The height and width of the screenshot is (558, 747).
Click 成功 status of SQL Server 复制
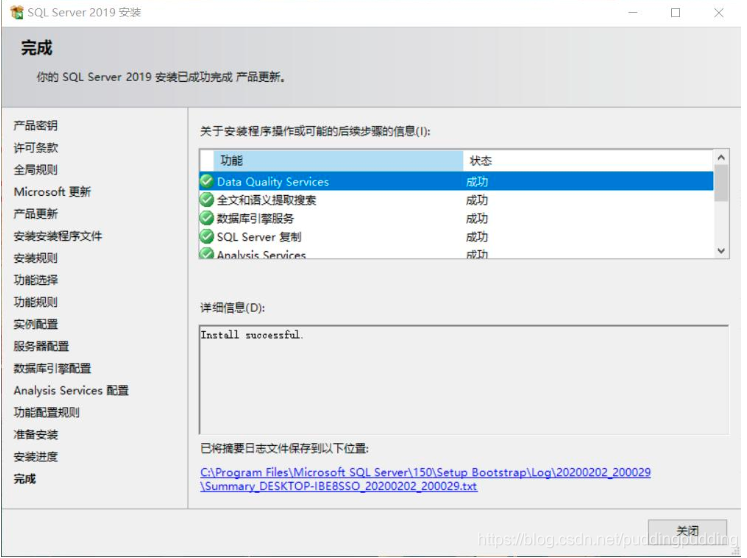477,237
